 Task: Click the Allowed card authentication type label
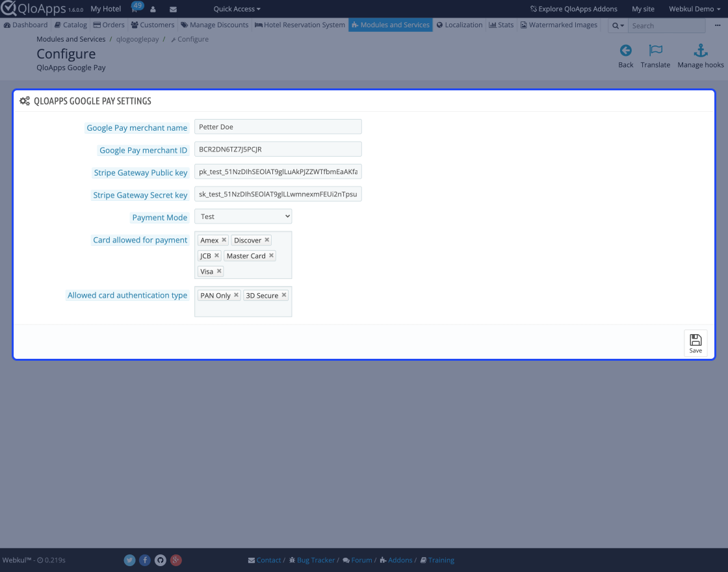[x=127, y=295]
